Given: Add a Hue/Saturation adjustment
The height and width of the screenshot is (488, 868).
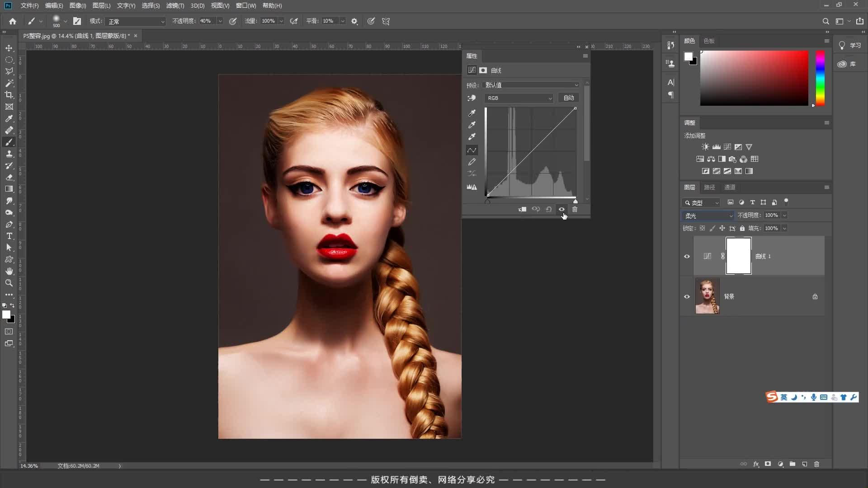Looking at the screenshot, I should coord(700,159).
